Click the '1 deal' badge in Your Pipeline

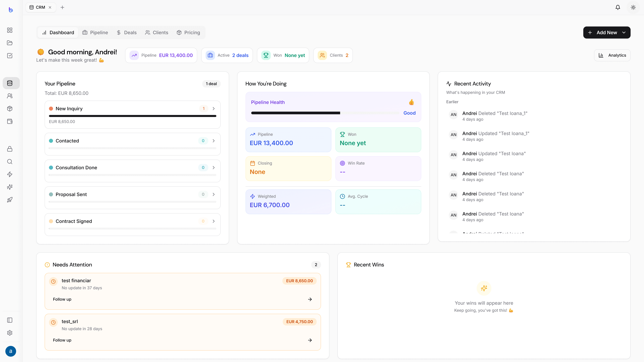(x=211, y=84)
